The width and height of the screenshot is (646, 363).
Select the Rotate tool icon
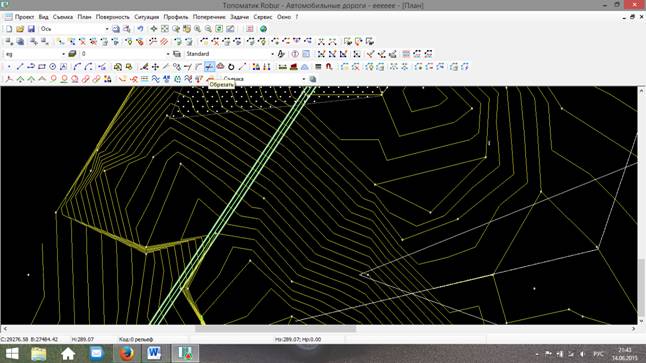(x=231, y=66)
